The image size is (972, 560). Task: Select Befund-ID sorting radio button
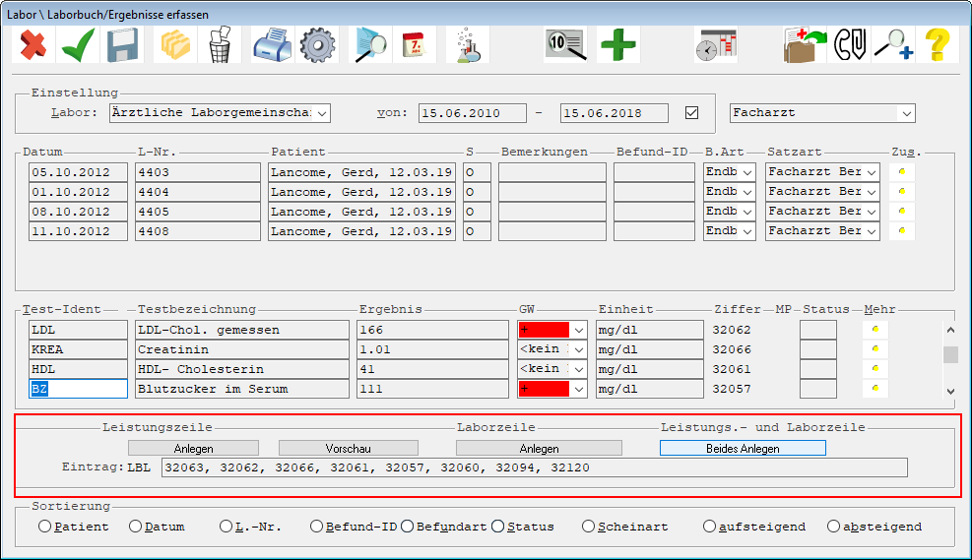pos(316,526)
